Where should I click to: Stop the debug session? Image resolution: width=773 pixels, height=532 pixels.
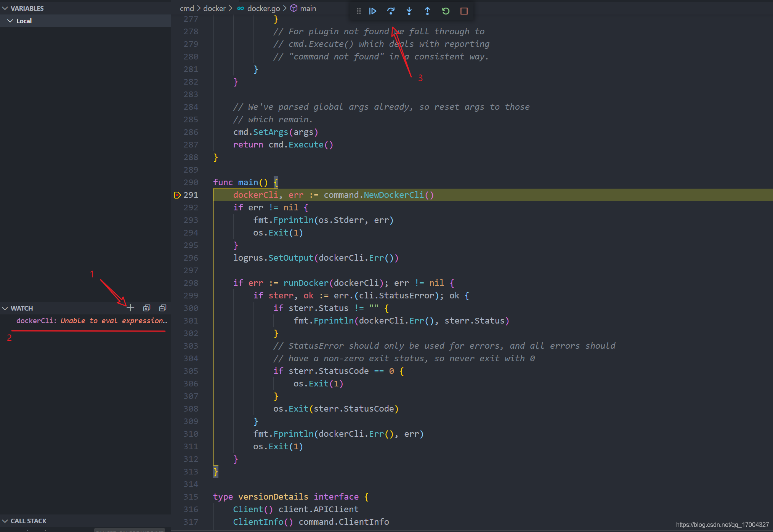point(464,11)
